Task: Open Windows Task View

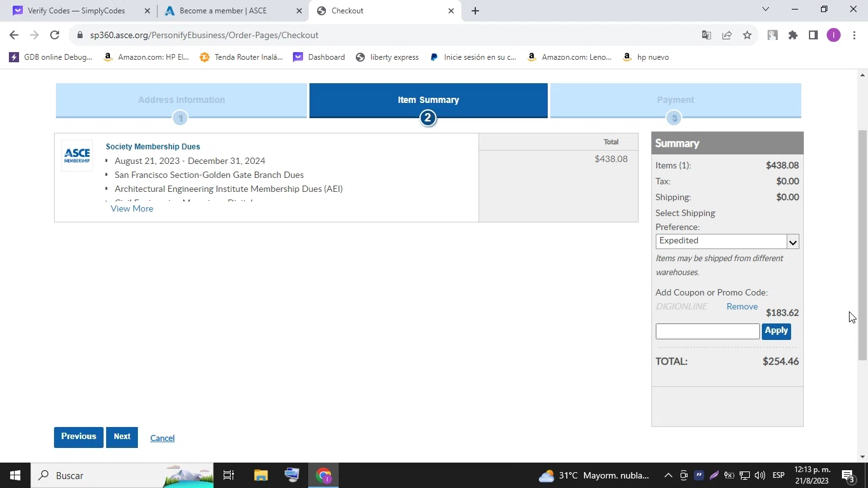Action: point(229,475)
